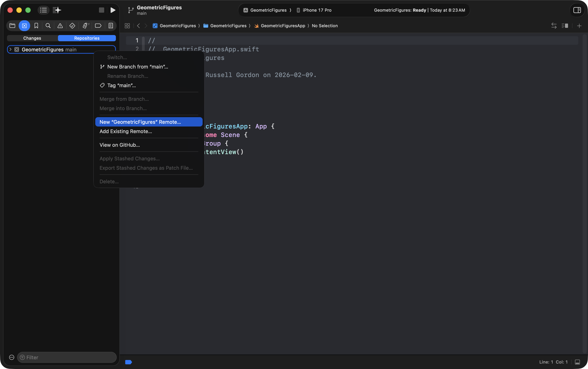Select the Bookmark navigator icon
Screen dimensions: 588x369
click(x=36, y=26)
